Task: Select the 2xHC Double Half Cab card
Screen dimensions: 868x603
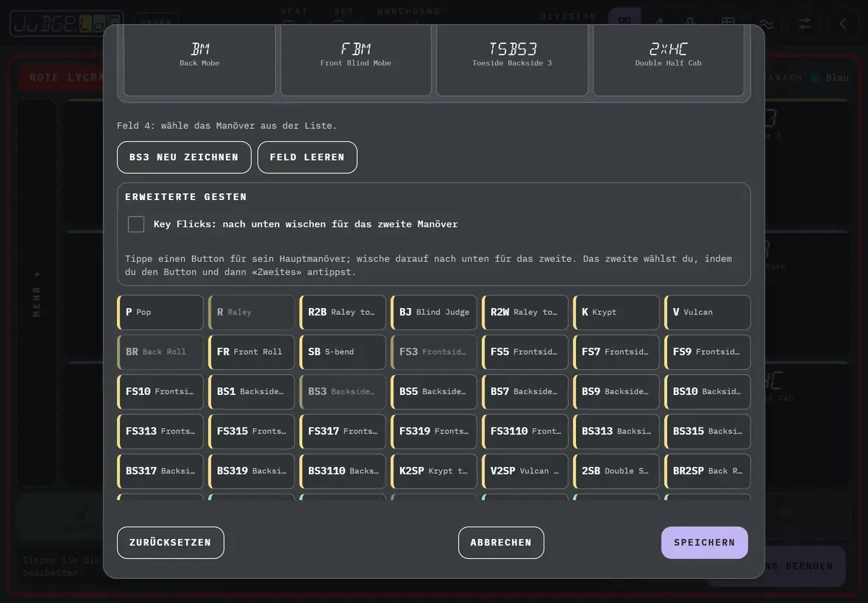Action: click(x=669, y=60)
